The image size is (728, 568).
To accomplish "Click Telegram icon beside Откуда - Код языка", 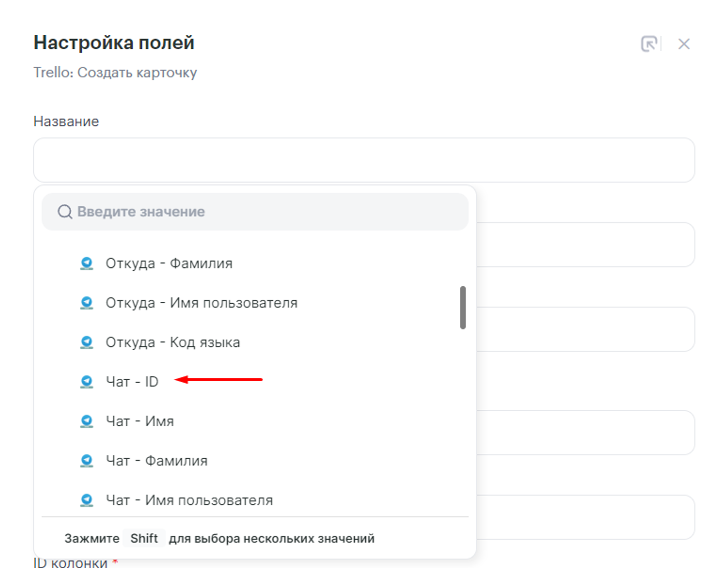I will point(86,342).
